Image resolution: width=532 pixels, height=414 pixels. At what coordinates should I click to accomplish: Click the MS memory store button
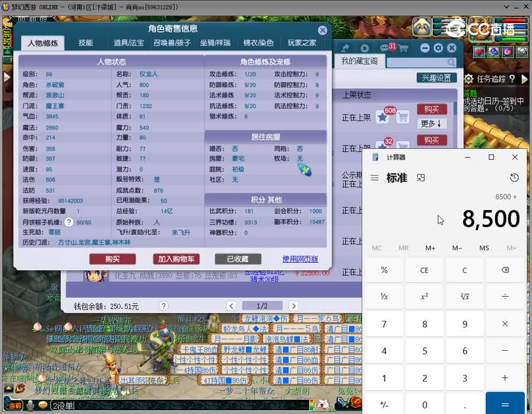(484, 248)
